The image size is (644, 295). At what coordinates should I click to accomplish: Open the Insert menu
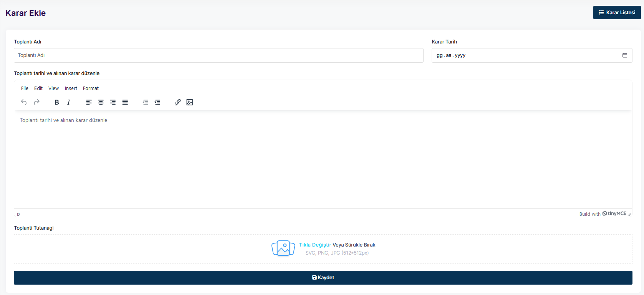71,88
